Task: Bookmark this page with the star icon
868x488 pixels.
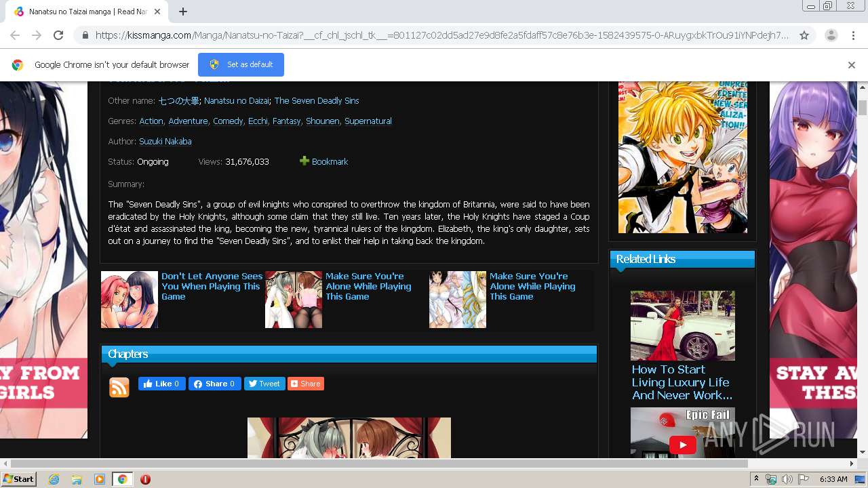Action: coord(804,35)
